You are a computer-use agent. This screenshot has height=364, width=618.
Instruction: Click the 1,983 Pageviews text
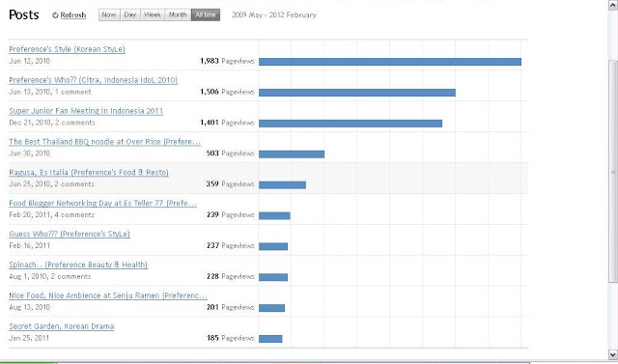(227, 61)
